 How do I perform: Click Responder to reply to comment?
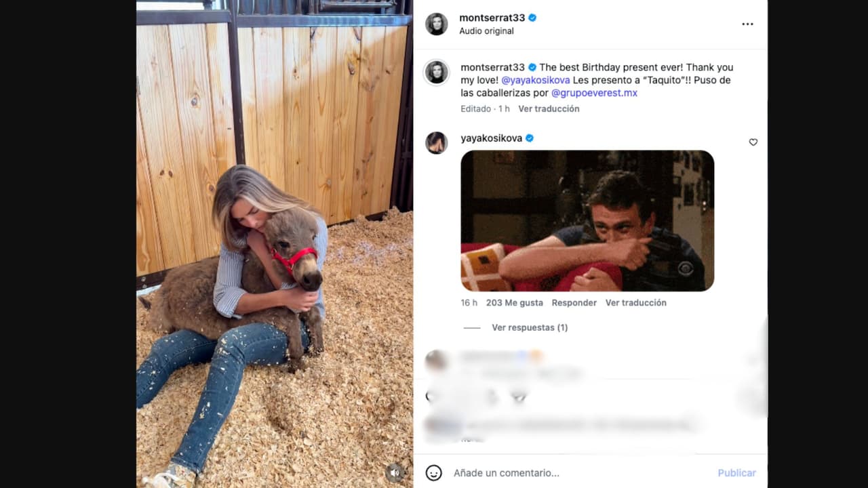[x=574, y=302]
